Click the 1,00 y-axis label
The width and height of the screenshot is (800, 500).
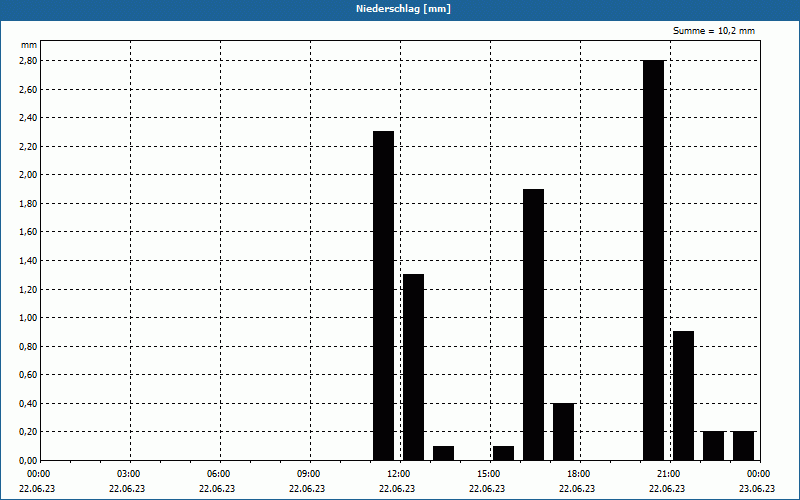[29, 318]
